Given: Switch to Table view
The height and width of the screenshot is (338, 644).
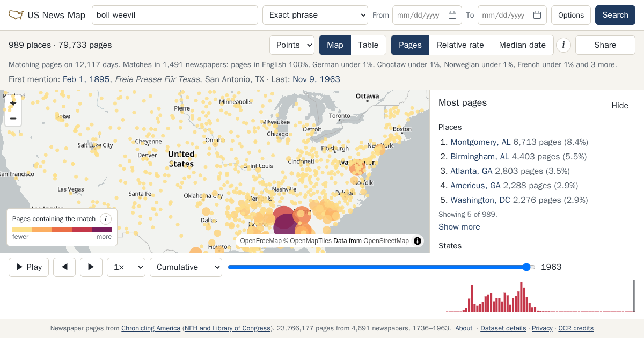Looking at the screenshot, I should (x=368, y=45).
